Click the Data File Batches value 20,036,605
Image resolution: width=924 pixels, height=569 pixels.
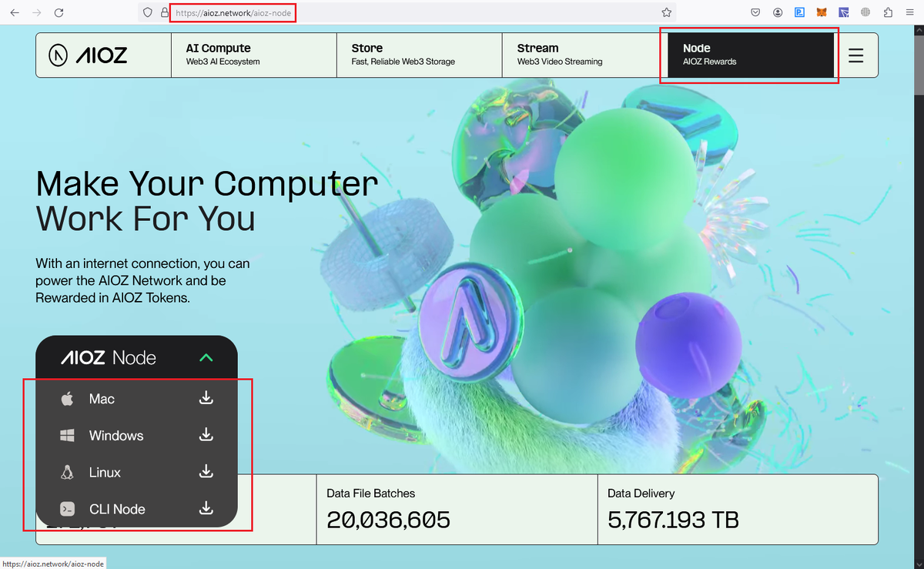click(x=388, y=520)
